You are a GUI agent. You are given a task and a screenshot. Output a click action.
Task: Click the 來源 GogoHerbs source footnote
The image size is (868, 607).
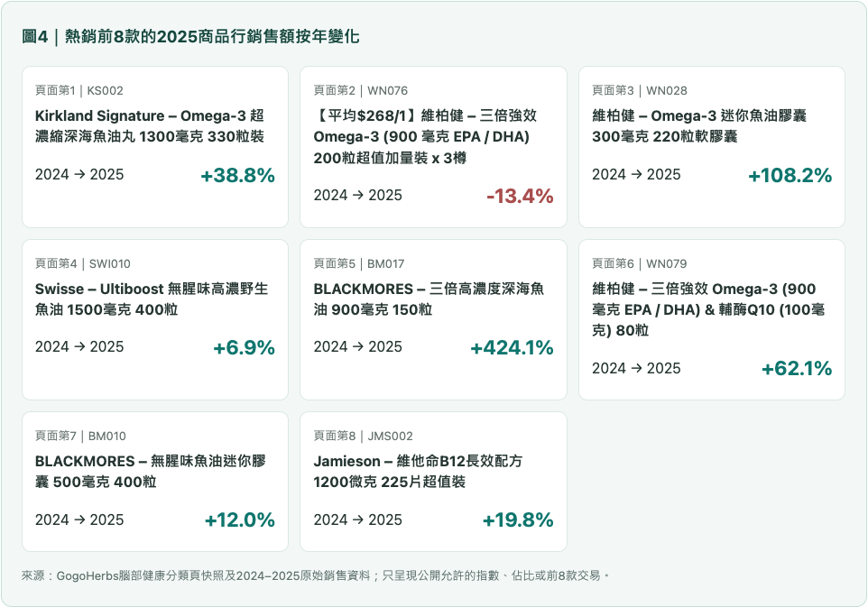(316, 575)
